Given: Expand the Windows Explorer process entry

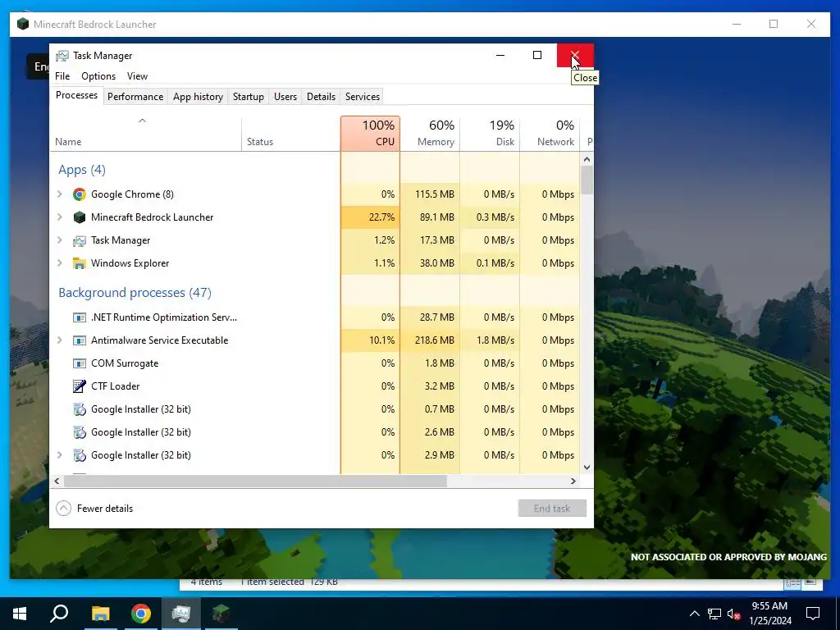Looking at the screenshot, I should (x=60, y=263).
